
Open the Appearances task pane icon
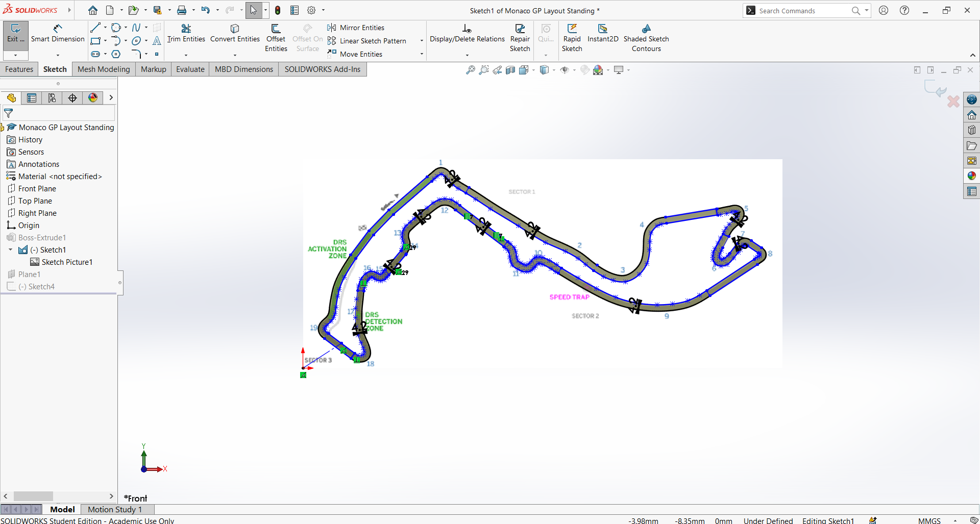[972, 176]
